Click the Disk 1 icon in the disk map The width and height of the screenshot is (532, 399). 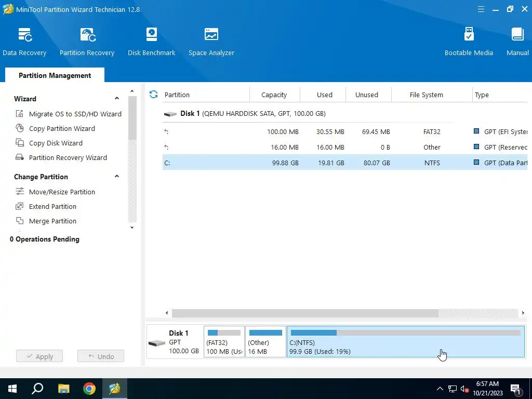click(157, 343)
